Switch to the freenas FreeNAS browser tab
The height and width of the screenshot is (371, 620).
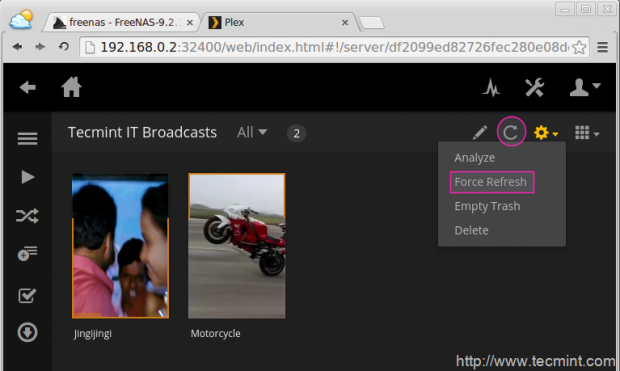pos(121,22)
